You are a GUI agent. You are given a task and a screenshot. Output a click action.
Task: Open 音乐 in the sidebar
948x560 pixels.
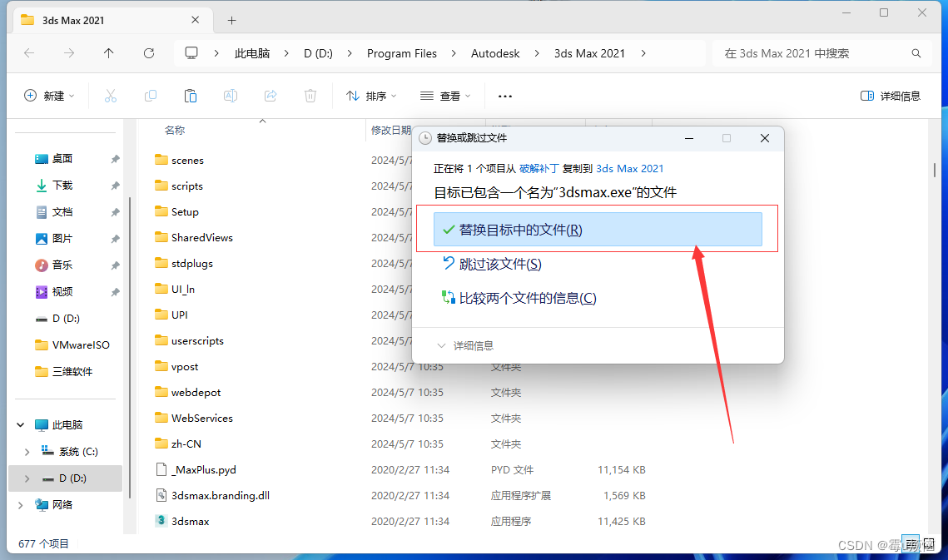pyautogui.click(x=62, y=265)
